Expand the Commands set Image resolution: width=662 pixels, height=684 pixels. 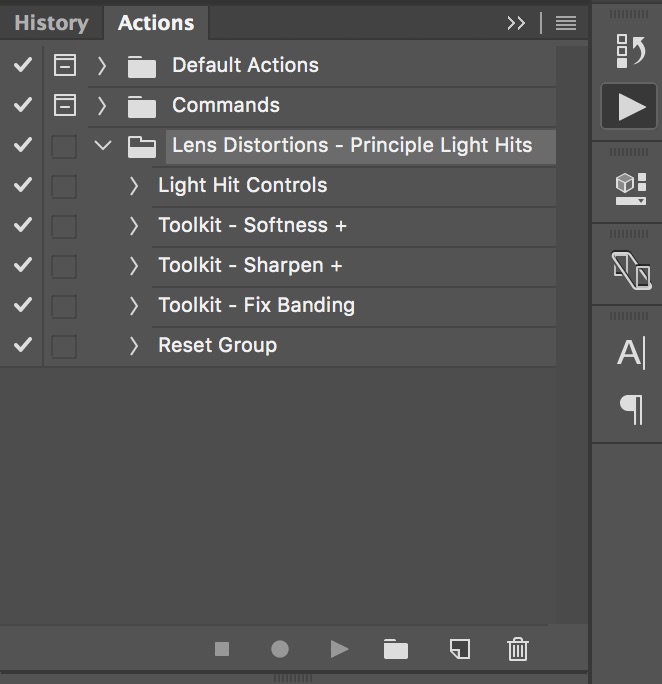(102, 106)
